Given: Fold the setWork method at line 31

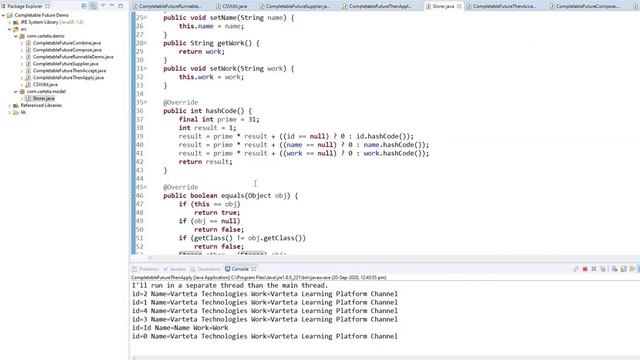Looking at the screenshot, I should pos(146,69).
